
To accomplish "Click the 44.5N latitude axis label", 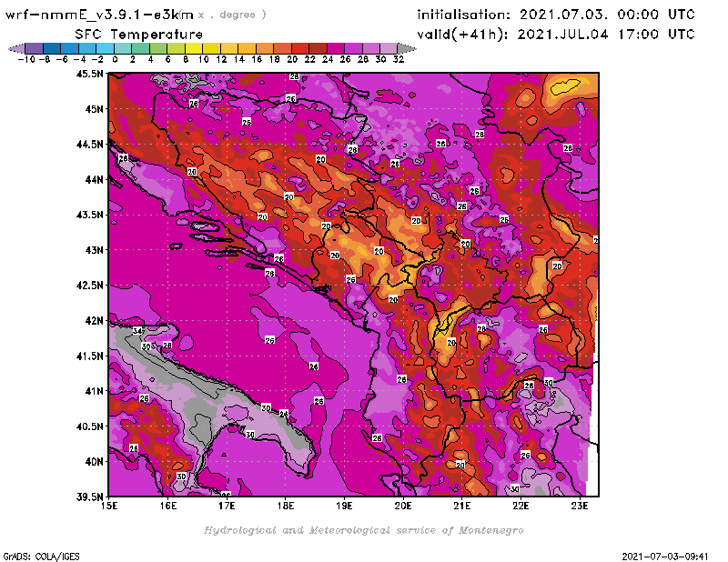I will pos(89,145).
